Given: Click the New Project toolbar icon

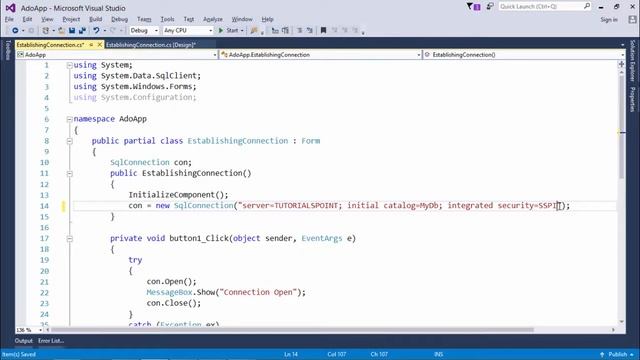Looking at the screenshot, I should 46,31.
